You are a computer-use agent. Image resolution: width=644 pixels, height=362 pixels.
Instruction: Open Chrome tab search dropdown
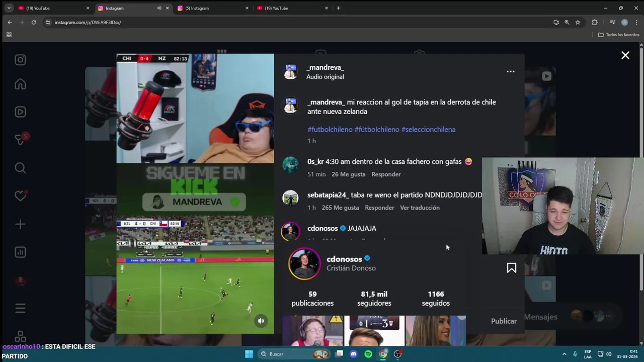click(x=9, y=8)
